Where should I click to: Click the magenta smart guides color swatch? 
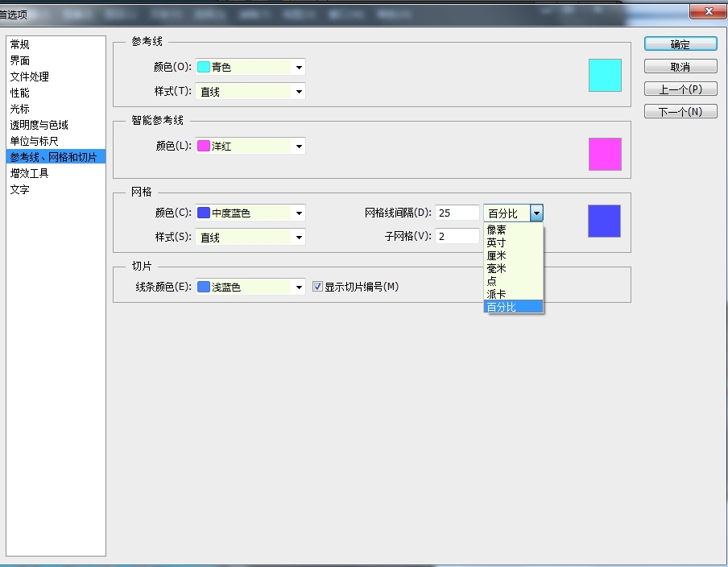[x=605, y=154]
